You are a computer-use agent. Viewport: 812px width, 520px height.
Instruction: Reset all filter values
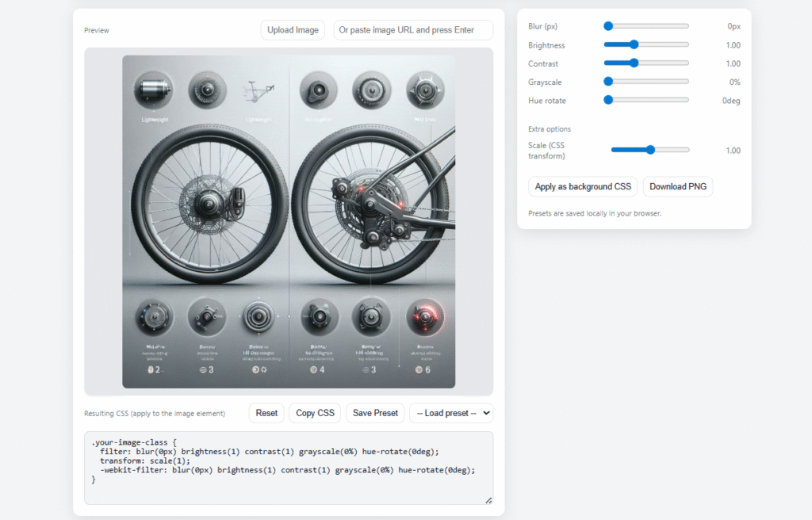(266, 413)
